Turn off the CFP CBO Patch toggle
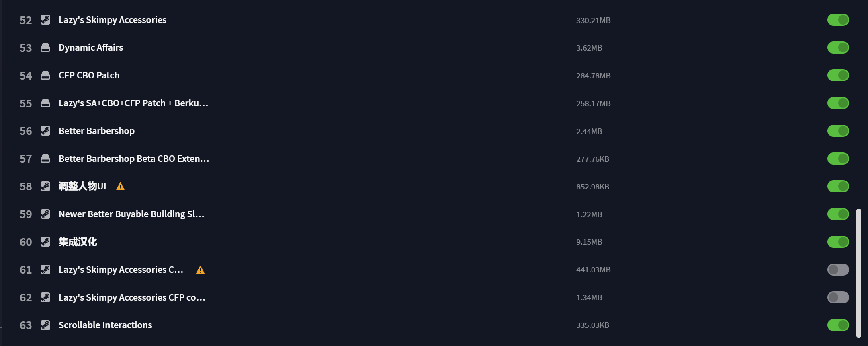868x346 pixels. point(838,75)
